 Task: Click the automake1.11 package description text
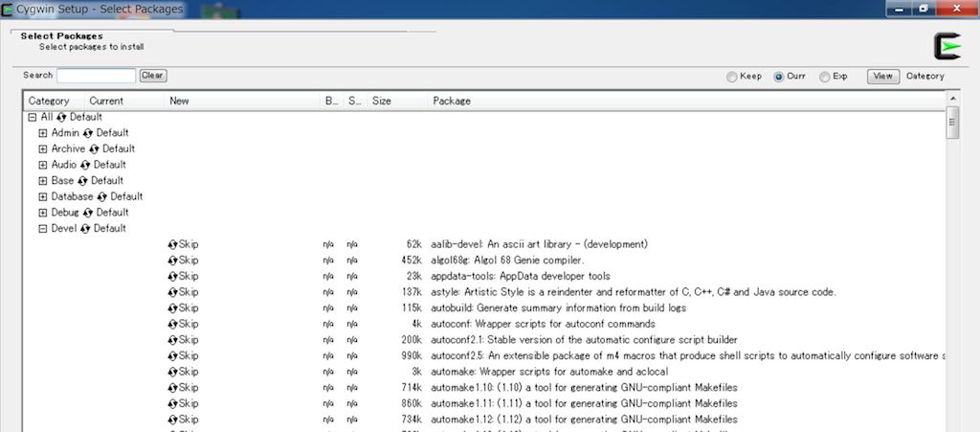pos(585,404)
